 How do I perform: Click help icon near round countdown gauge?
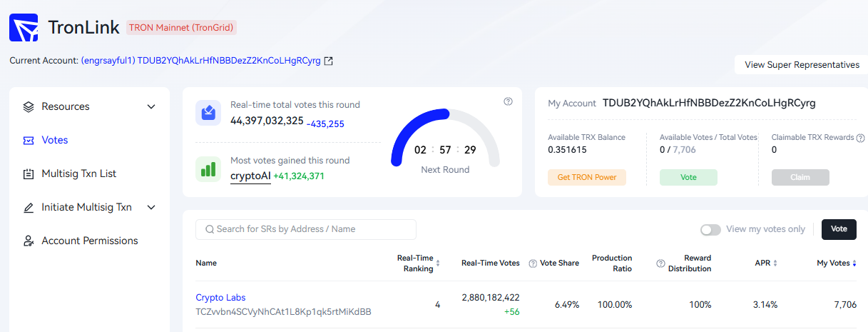[508, 101]
